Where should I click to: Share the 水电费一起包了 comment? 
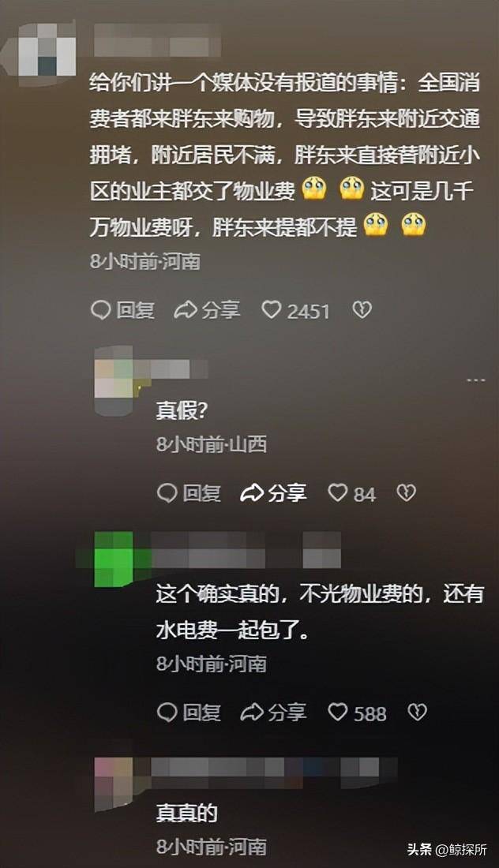click(273, 713)
